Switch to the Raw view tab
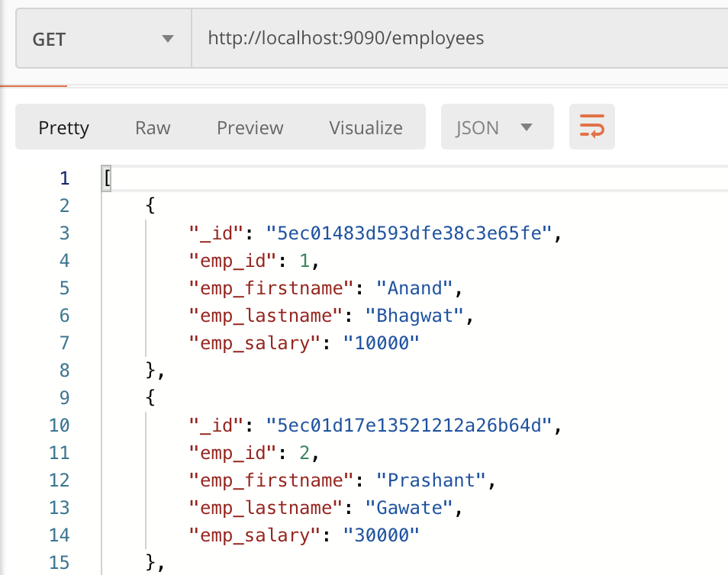This screenshot has height=575, width=728. coord(153,127)
